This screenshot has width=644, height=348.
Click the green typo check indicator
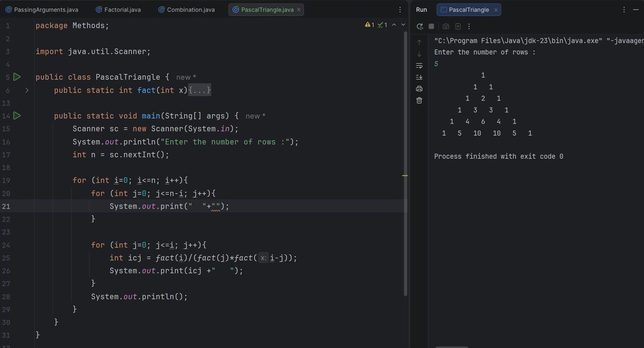tap(383, 25)
